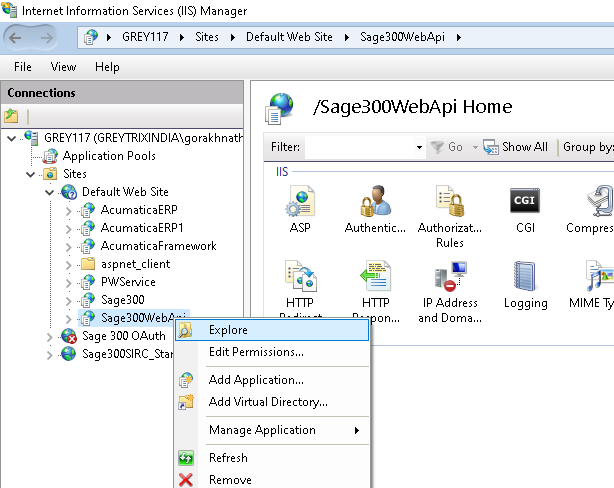614x488 pixels.
Task: Open the HTTP Redirect feature icon
Action: (x=300, y=276)
